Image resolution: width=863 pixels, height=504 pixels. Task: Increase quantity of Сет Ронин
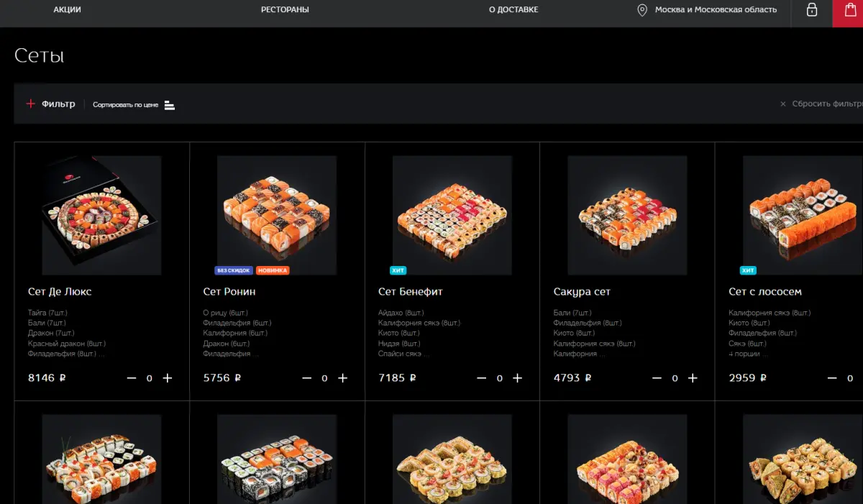pyautogui.click(x=343, y=378)
